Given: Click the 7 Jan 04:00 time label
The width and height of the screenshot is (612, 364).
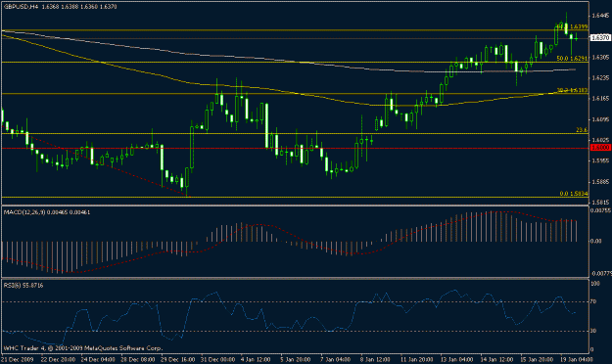Looking at the screenshot, I should coord(336,359).
